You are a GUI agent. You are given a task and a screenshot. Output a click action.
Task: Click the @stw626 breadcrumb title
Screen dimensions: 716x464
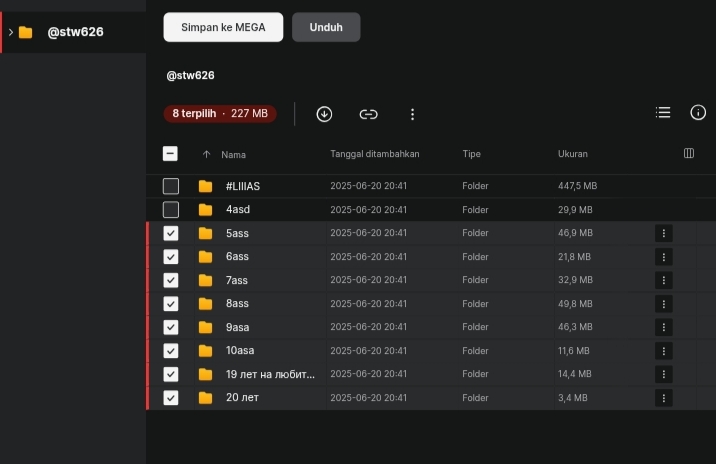pos(190,75)
